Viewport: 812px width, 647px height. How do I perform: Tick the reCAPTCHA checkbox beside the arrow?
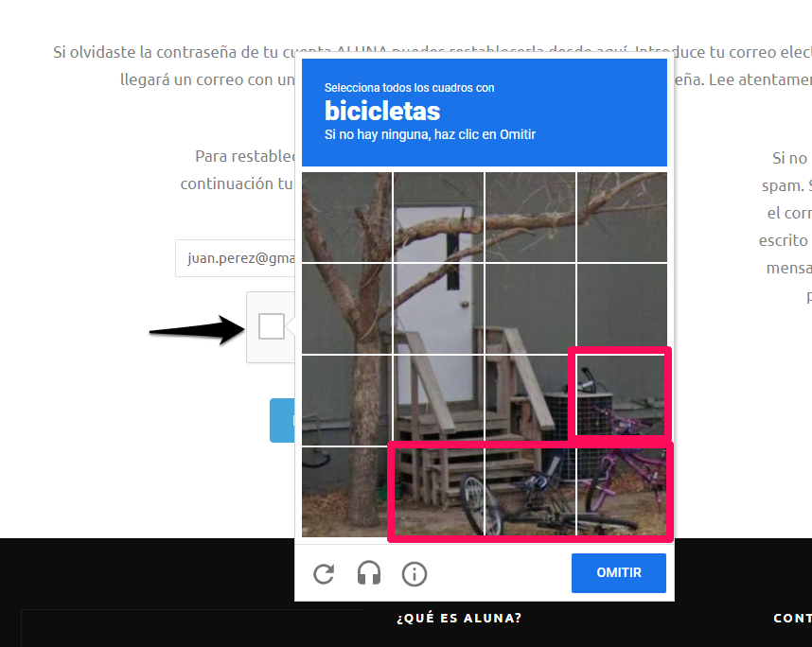(272, 326)
